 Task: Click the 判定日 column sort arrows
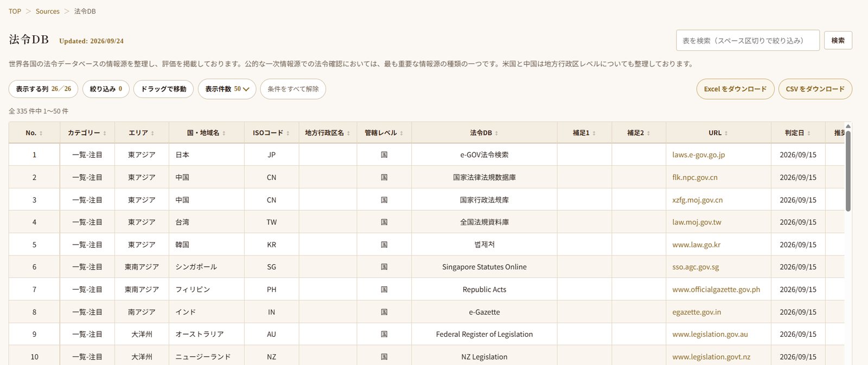pos(809,133)
